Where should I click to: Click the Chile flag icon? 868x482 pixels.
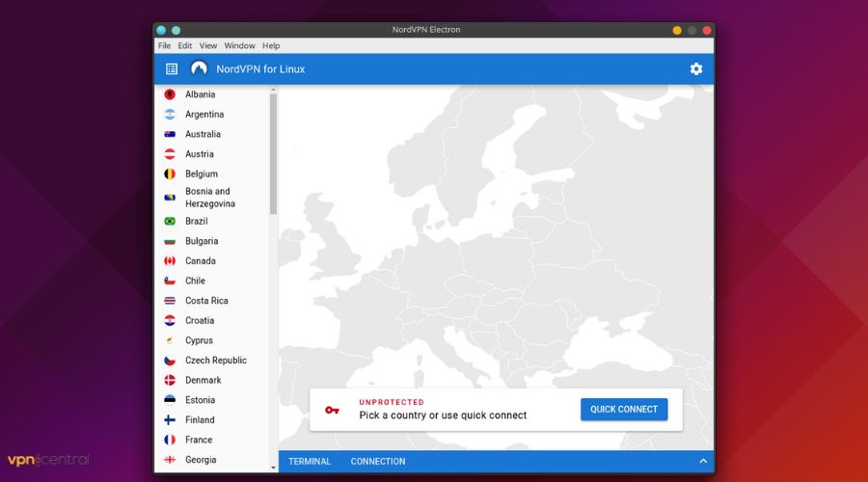[170, 281]
